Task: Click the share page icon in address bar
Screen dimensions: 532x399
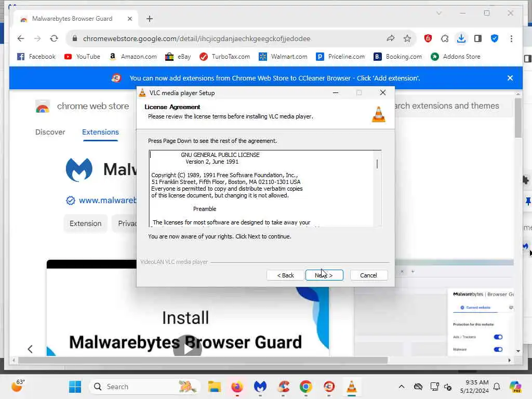Action: click(x=391, y=38)
